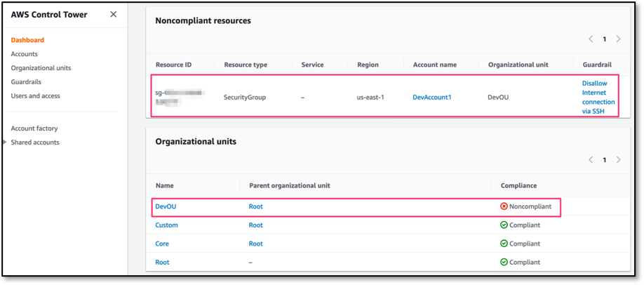
Task: Click the AWS Control Tower title
Action: click(x=49, y=15)
